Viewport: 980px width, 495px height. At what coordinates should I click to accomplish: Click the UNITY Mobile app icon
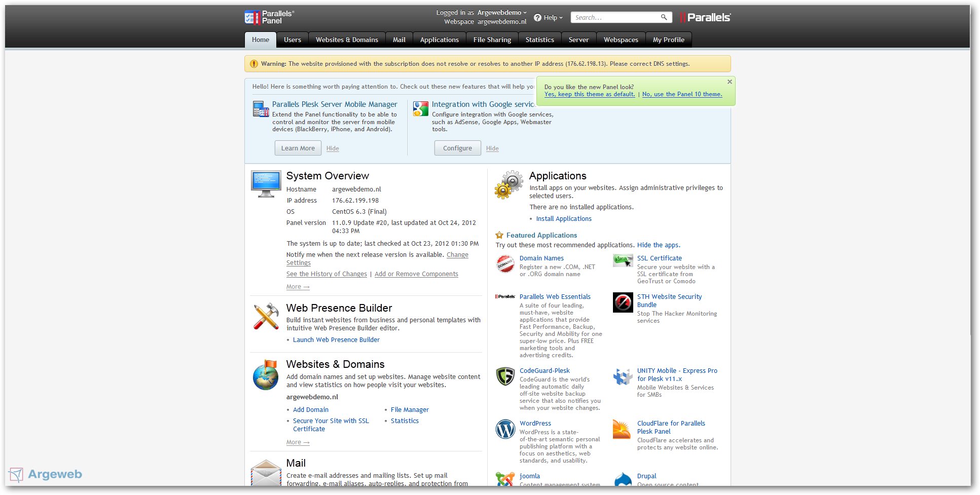[623, 376]
